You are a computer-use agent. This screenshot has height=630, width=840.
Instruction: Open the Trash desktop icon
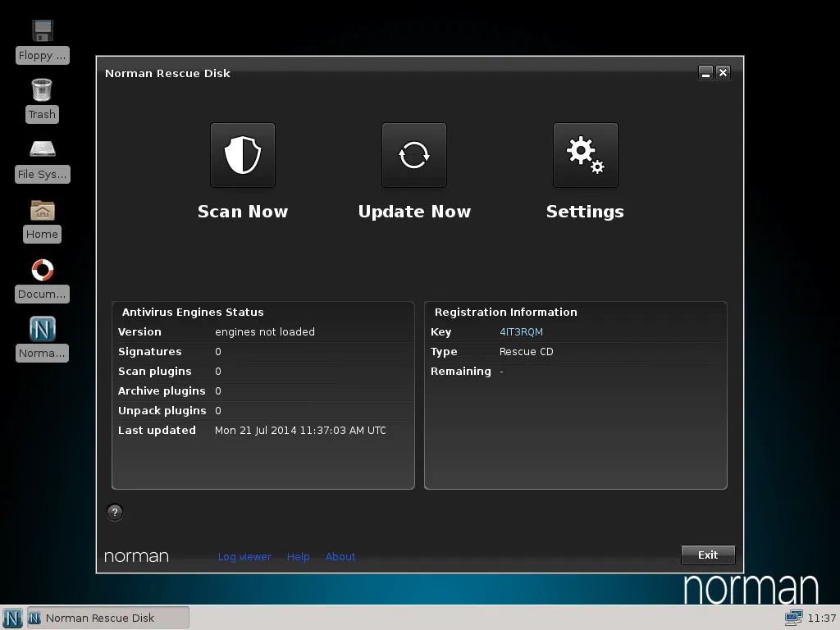42,90
